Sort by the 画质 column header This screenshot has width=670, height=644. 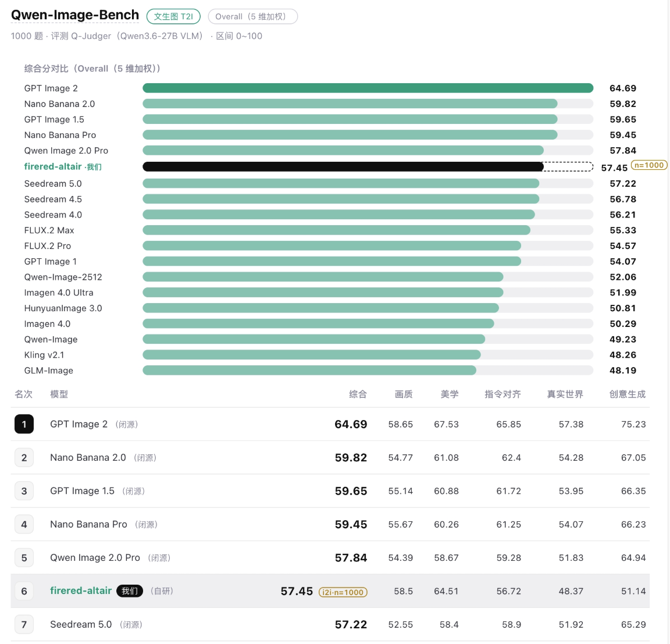(x=404, y=394)
